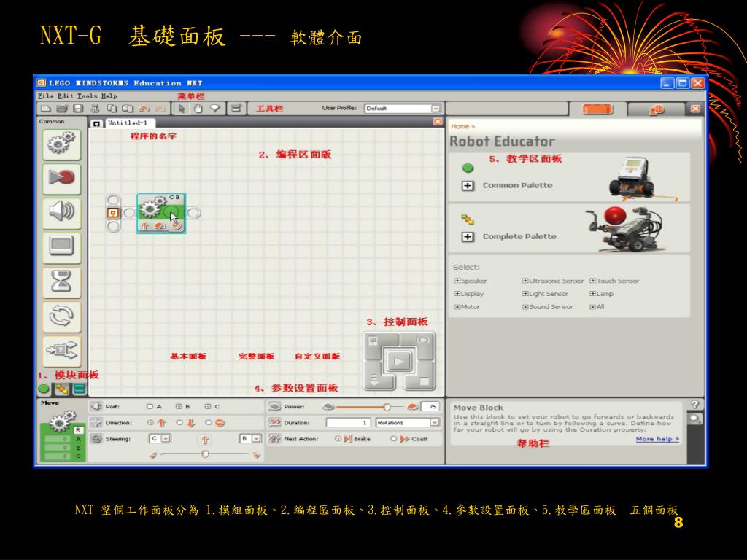The width and height of the screenshot is (747, 560).
Task: Click the Redo toolbar icon
Action: click(x=160, y=109)
